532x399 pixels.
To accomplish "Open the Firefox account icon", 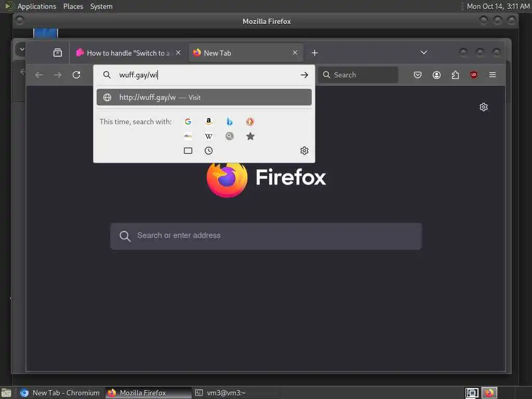I will click(436, 75).
